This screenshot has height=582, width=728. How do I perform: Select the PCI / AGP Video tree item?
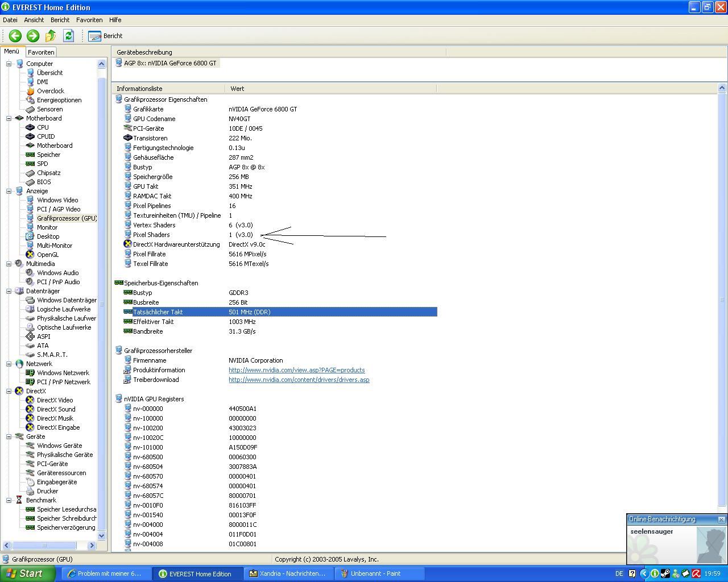(x=59, y=209)
